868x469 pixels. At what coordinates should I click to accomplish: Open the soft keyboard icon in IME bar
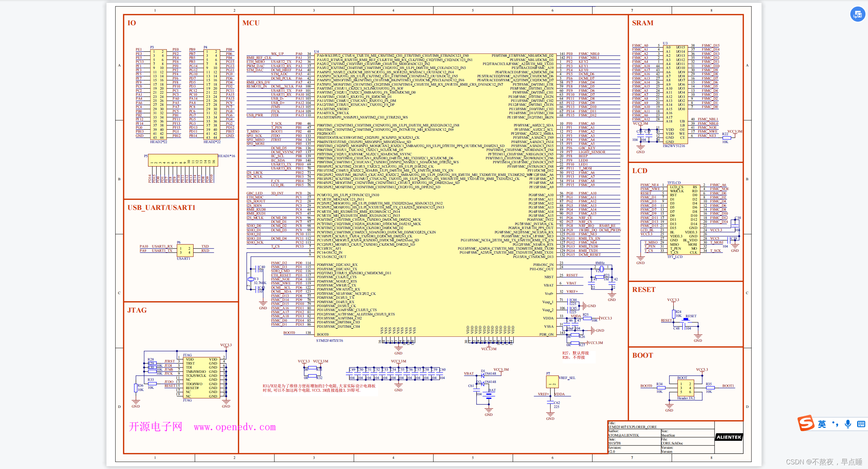[x=861, y=424]
